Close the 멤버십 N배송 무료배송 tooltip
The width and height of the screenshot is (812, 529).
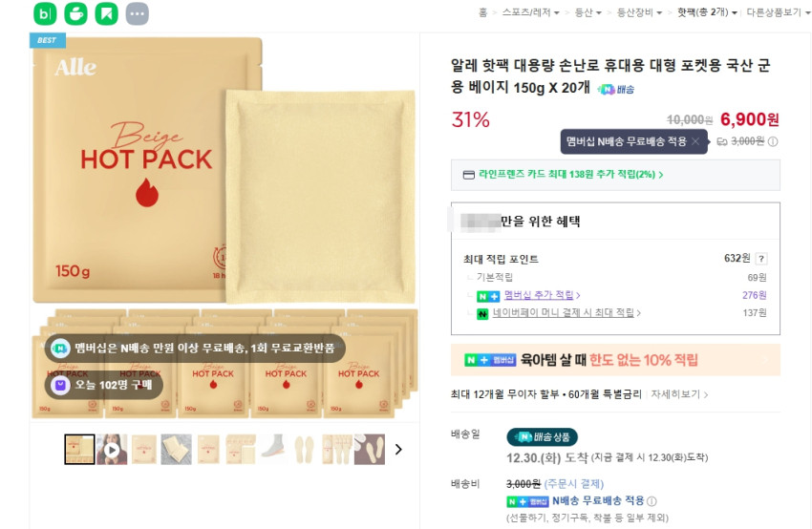(696, 141)
